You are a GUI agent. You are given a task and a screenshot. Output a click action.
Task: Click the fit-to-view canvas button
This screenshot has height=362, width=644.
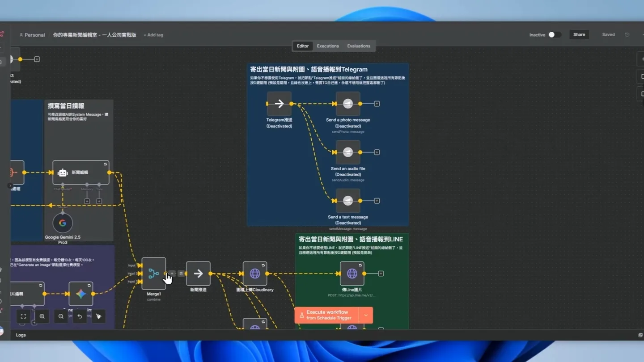pyautogui.click(x=23, y=316)
